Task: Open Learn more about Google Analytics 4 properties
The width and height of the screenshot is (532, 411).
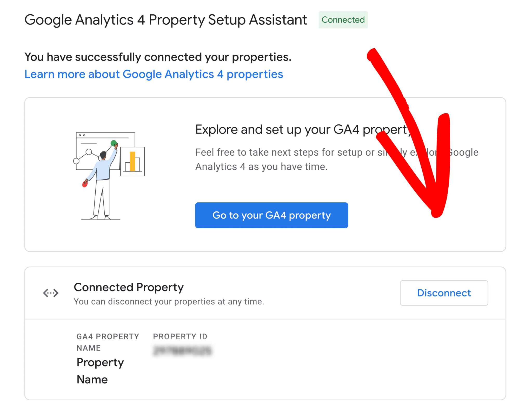Action: (154, 74)
